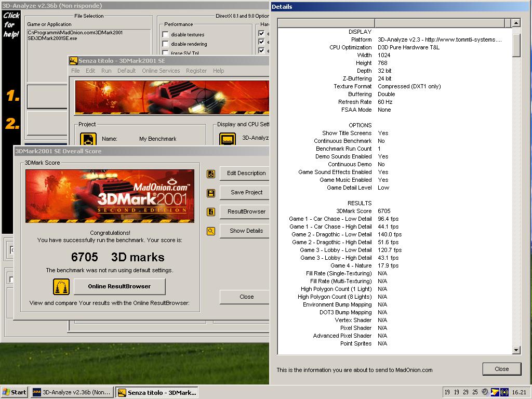Click the Close button in the Details window
532x399 pixels.
pyautogui.click(x=501, y=369)
